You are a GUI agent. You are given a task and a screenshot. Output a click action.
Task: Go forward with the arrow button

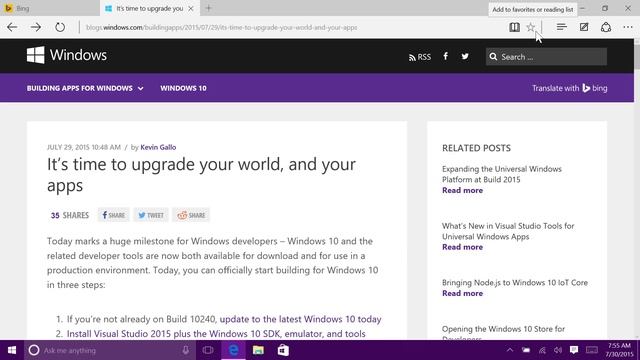click(x=36, y=27)
